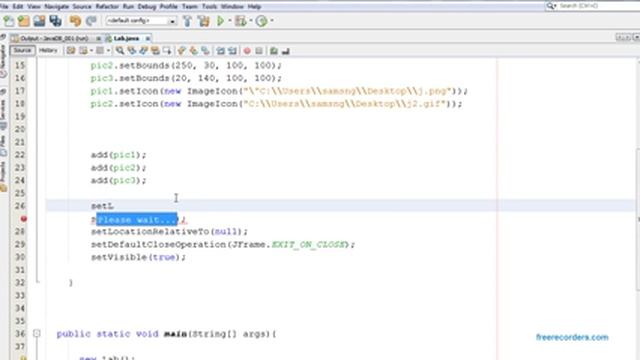Screen dimensions: 640x360
Task: Click the 'setL' text on line 26
Action: pyautogui.click(x=102, y=206)
